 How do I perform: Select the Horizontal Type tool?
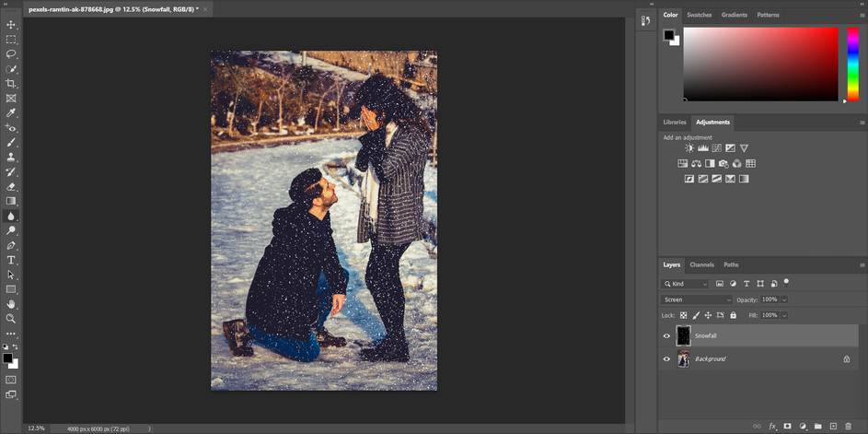10,260
